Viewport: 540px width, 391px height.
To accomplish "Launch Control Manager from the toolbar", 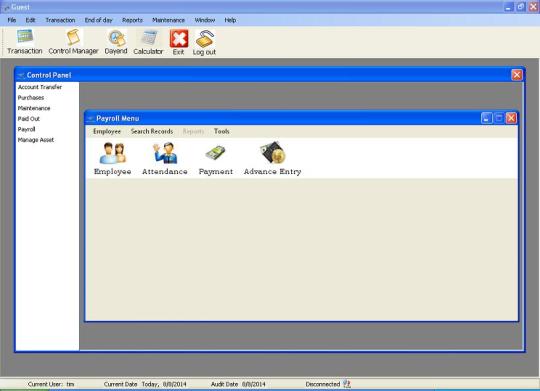I will coord(73,42).
